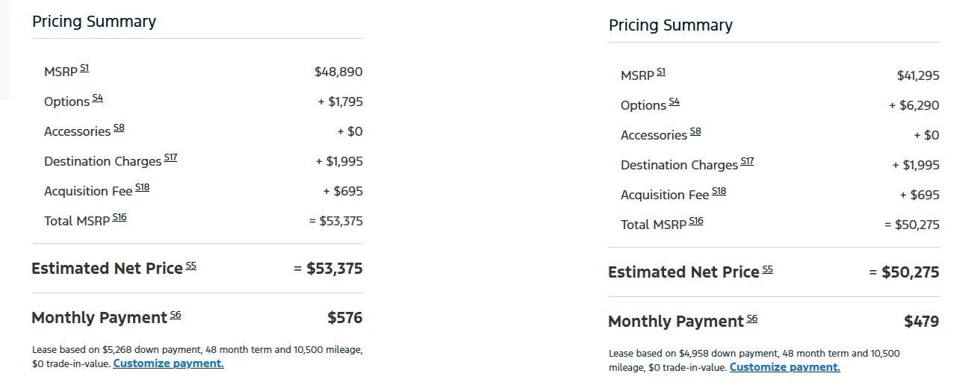980x391 pixels.
Task: Open the S17 footnote beside left Destination Charges
Action: [x=171, y=157]
